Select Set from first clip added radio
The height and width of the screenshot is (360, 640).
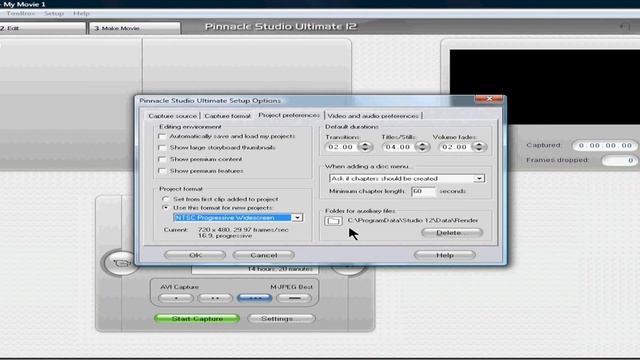point(165,199)
